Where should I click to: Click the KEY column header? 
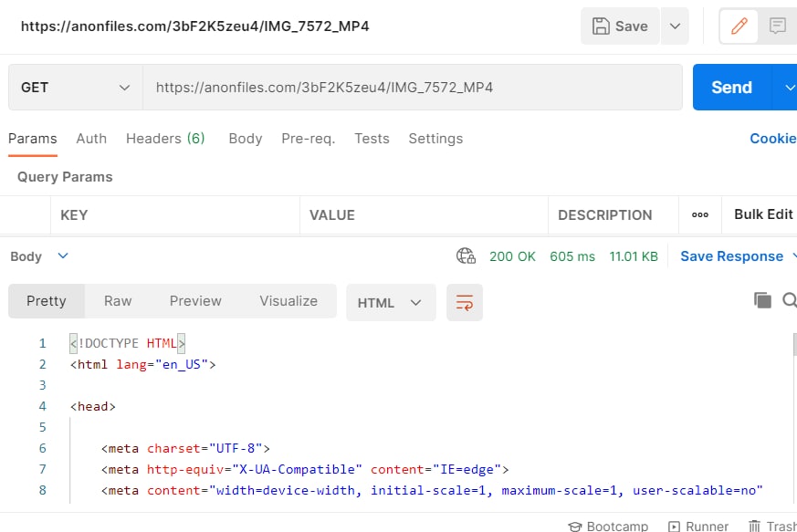click(x=74, y=215)
